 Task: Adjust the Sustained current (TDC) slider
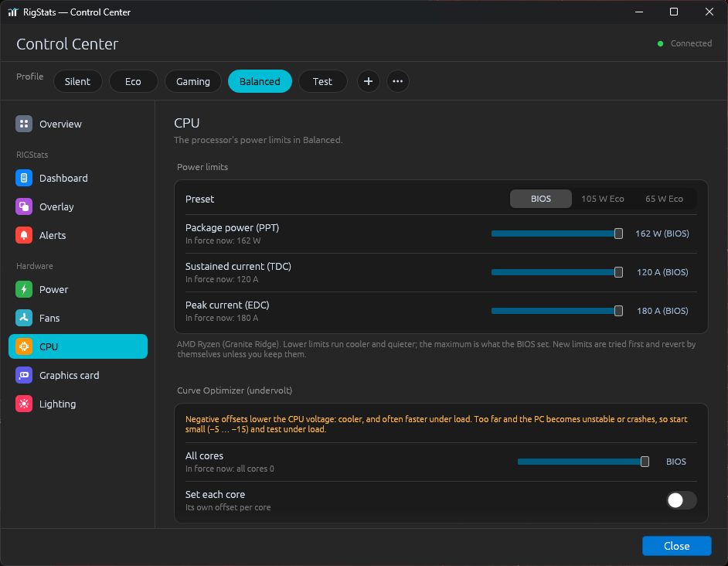coord(556,272)
